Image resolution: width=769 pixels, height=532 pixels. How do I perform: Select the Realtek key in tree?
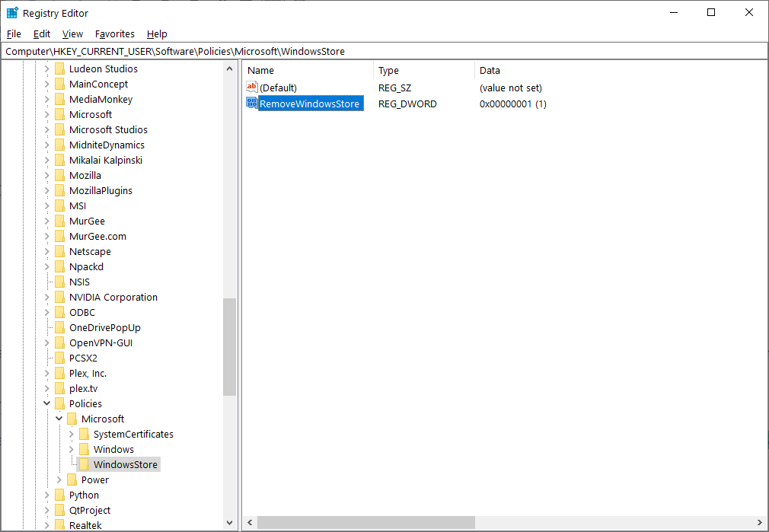click(85, 525)
